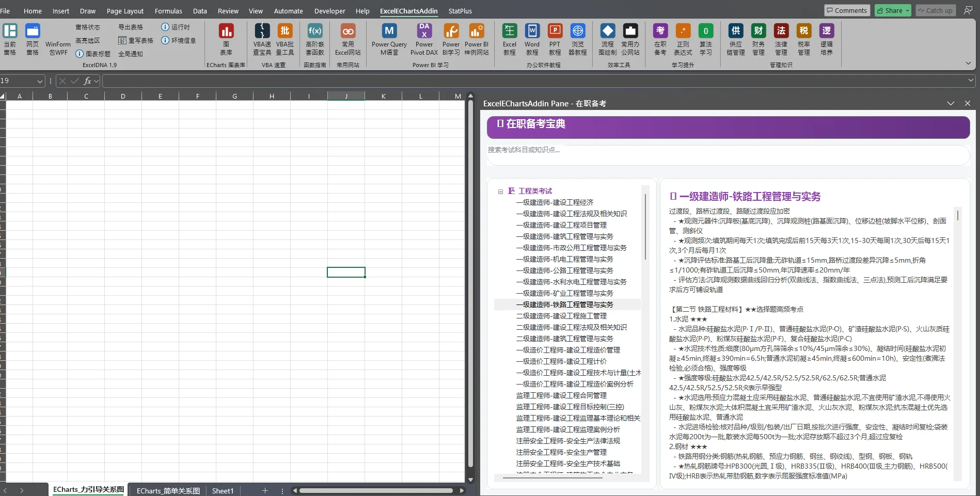Viewport: 980px width, 496px height.
Task: Click the VBA速查宝典 icon
Action: (262, 30)
